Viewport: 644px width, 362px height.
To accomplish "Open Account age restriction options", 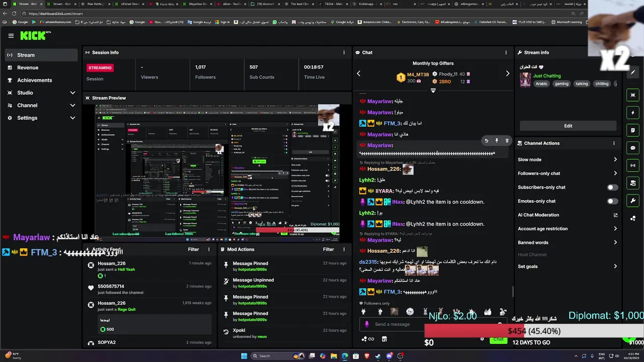I will 568,229.
